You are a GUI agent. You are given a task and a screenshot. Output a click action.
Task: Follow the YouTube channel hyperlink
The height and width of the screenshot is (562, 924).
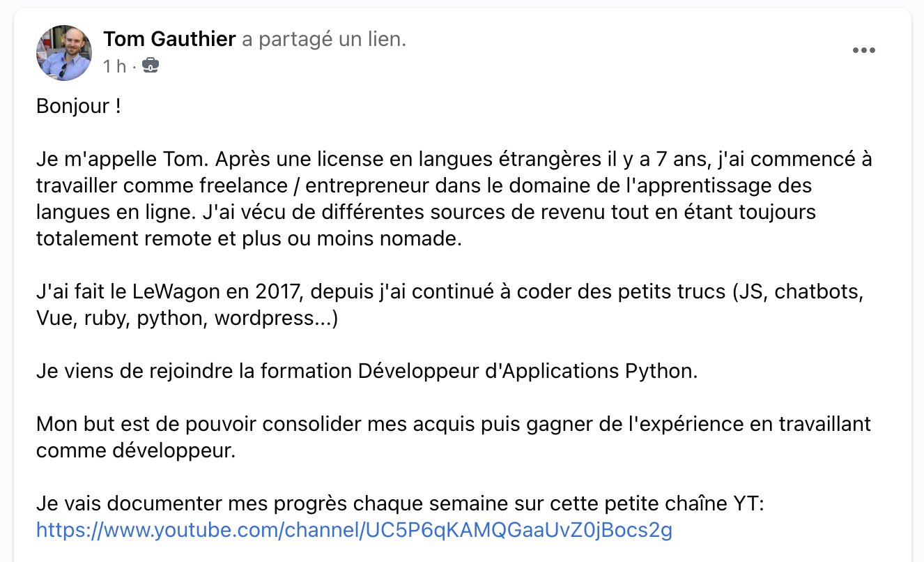(x=353, y=530)
